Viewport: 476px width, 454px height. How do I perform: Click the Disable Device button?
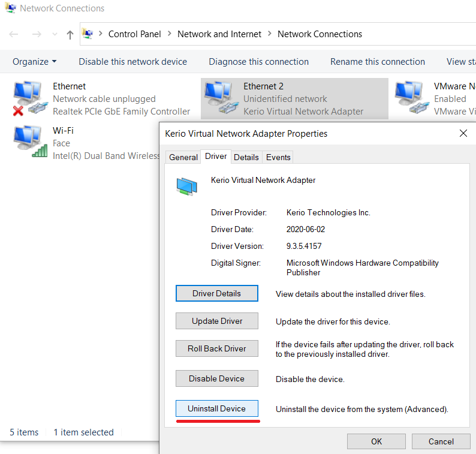click(x=217, y=378)
